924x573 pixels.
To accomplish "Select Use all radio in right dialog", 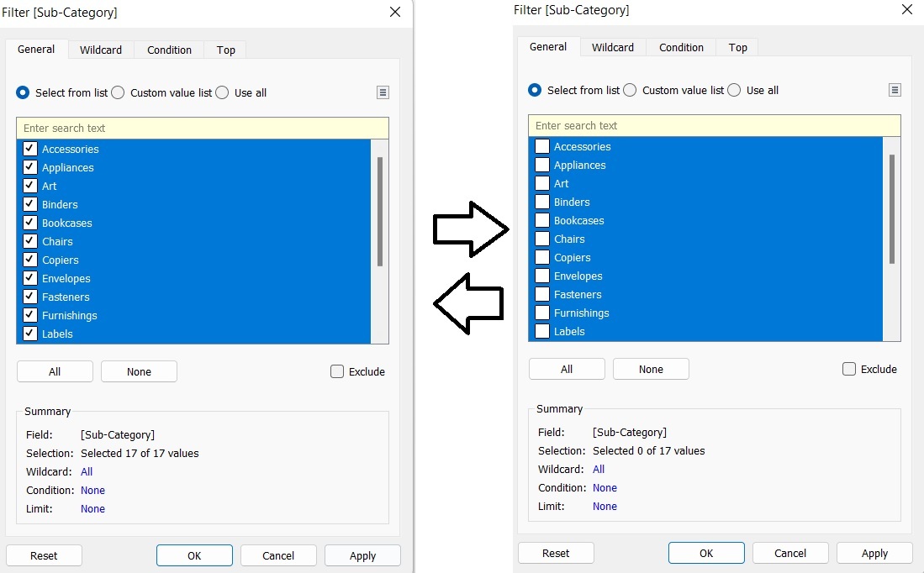I will pos(734,90).
